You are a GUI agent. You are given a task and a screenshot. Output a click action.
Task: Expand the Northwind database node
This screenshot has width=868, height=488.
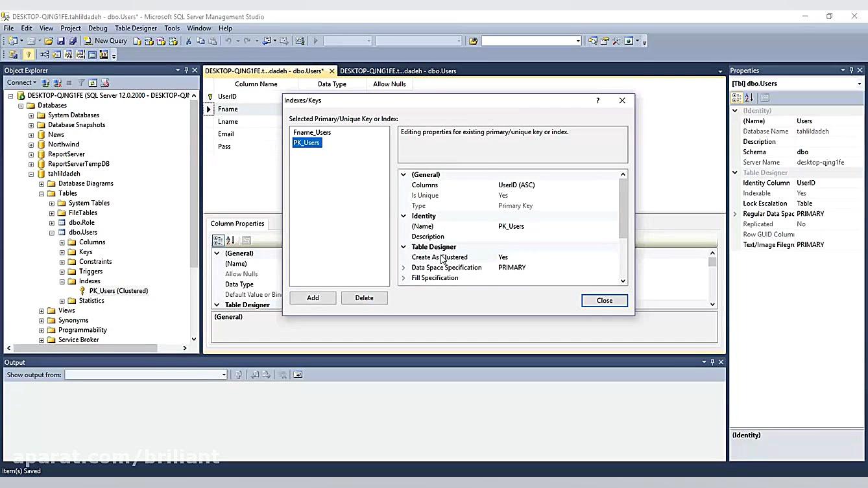click(30, 144)
